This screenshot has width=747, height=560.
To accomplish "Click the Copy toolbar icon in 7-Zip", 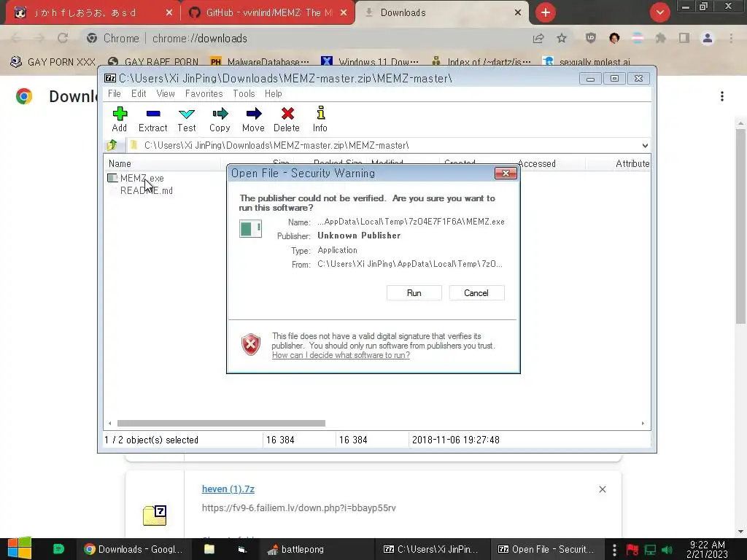I will tap(220, 119).
